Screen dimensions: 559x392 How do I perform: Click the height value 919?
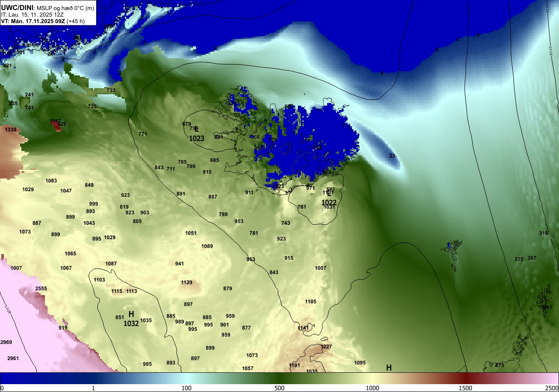(63, 328)
